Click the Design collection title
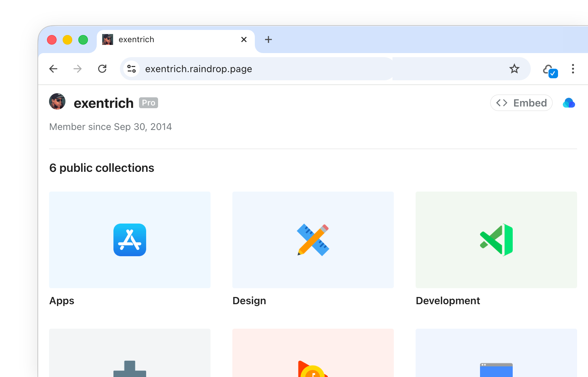 click(249, 301)
